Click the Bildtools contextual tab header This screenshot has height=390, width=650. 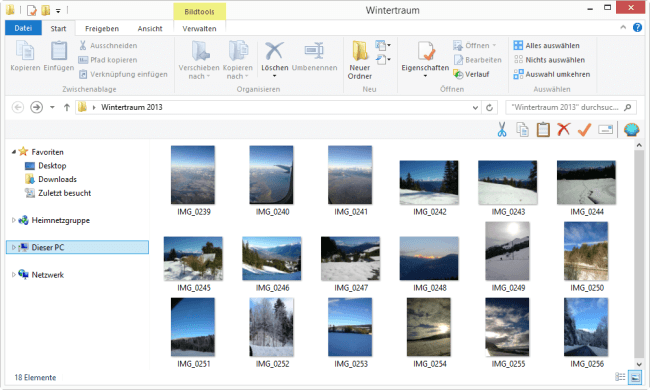(199, 12)
